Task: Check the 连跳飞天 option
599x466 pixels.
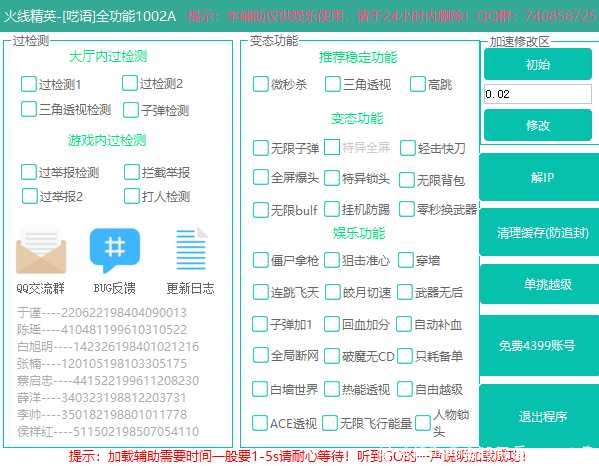Action: pyautogui.click(x=261, y=292)
